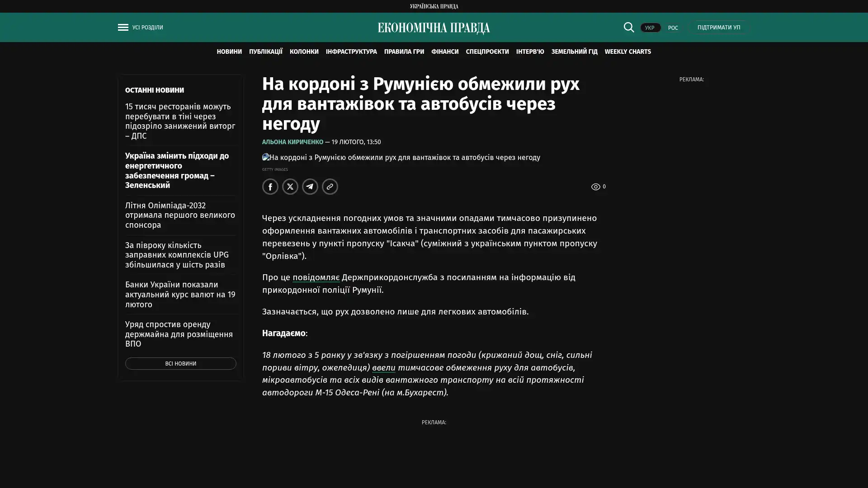Share article via Telegram
The width and height of the screenshot is (868, 488).
coord(310,187)
